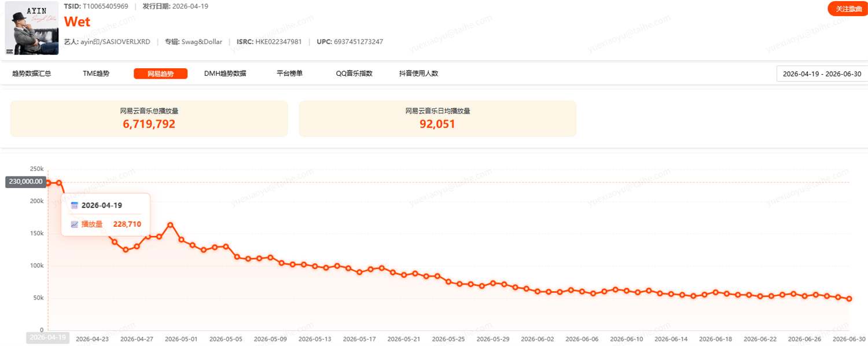Click the artist name ayin印/SASIOVERLXRD

[x=115, y=42]
